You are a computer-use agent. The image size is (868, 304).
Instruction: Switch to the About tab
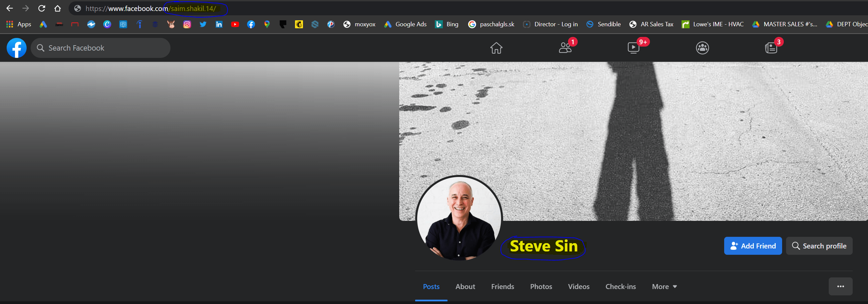click(x=465, y=286)
